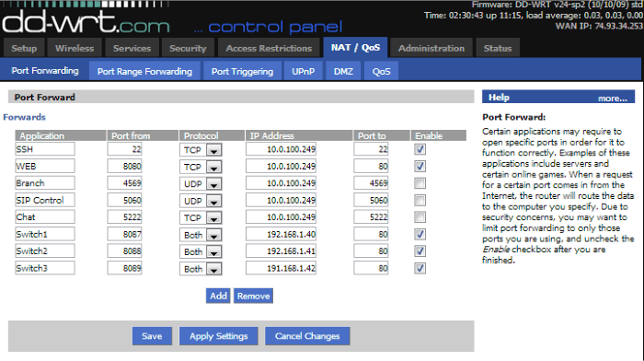This screenshot has width=644, height=361.
Task: Enable the Chat port forward
Action: click(420, 217)
